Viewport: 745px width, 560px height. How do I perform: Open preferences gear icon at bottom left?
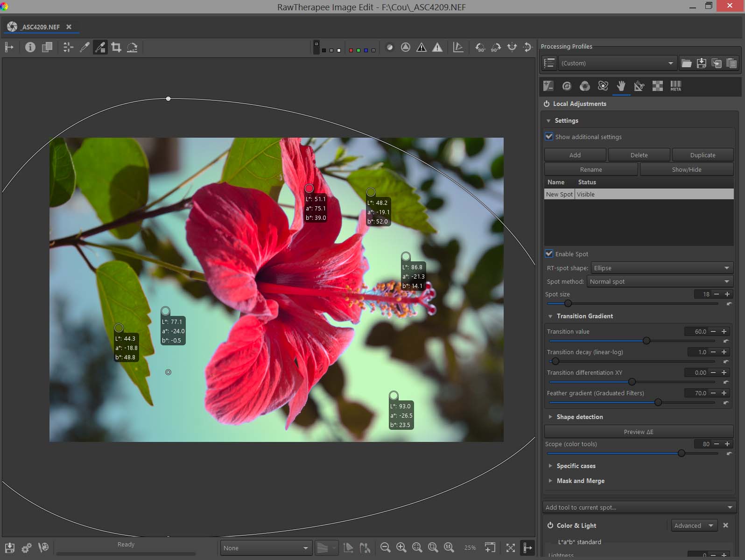click(27, 547)
